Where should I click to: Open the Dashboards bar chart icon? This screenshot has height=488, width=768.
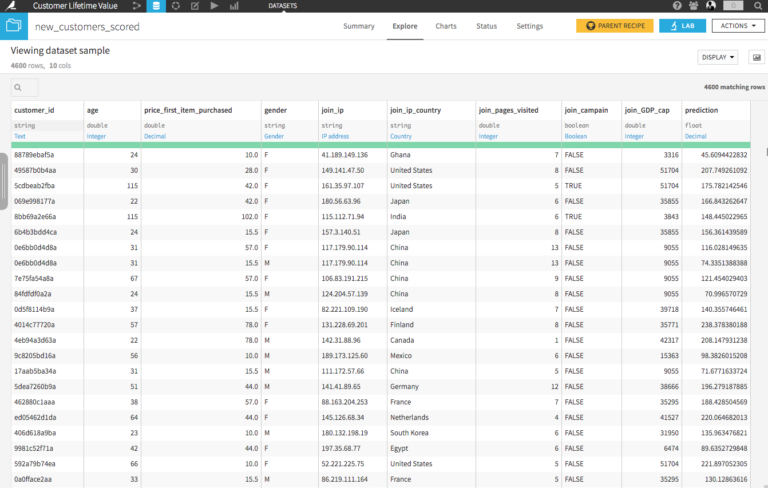coord(234,6)
